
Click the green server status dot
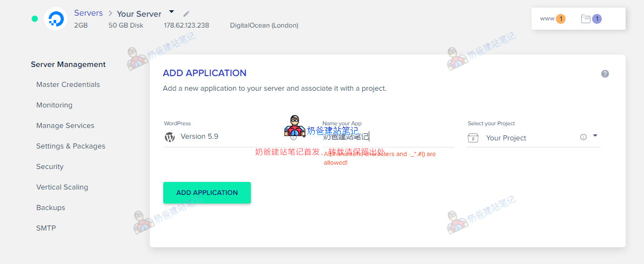[x=35, y=19]
